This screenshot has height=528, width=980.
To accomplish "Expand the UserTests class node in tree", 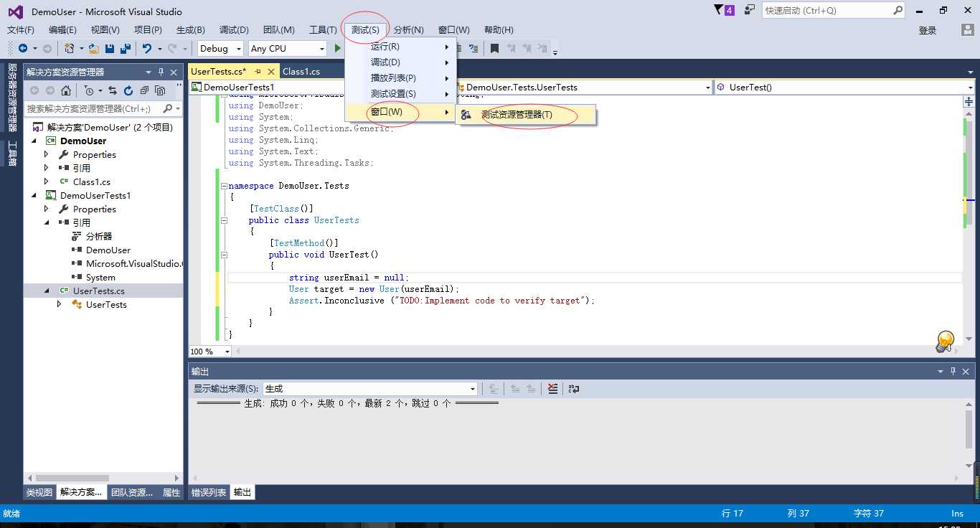I will coord(60,305).
